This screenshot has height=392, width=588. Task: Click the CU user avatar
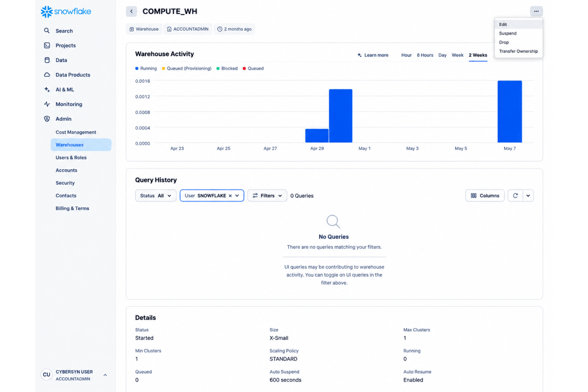pyautogui.click(x=46, y=375)
